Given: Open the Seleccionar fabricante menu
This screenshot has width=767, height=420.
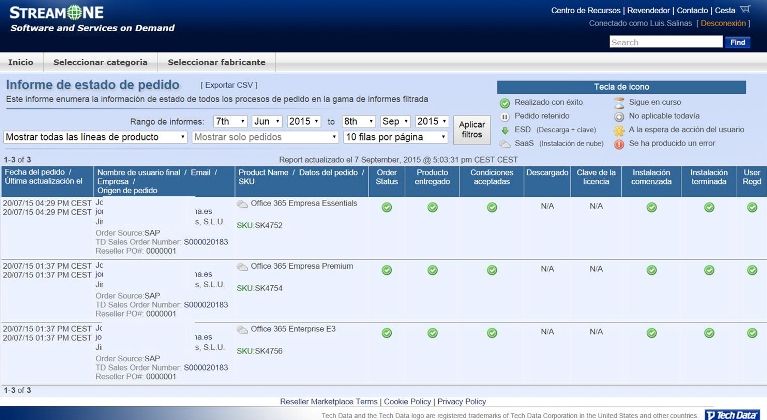Looking at the screenshot, I should click(217, 62).
